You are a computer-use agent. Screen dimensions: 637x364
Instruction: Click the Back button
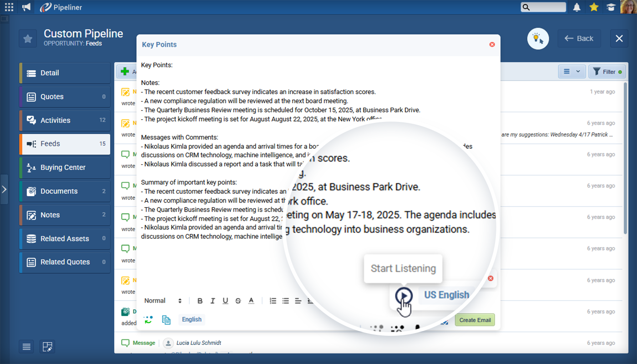coord(579,39)
